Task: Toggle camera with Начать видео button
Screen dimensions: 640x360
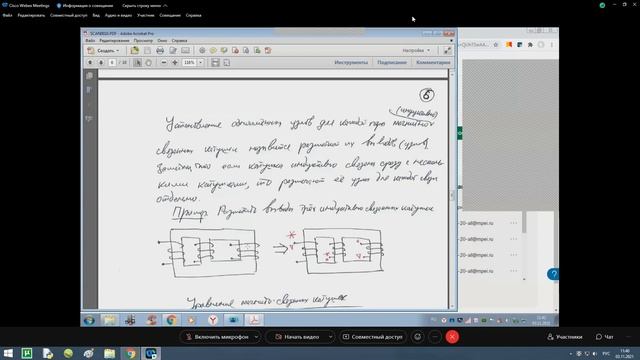Action: [297, 337]
